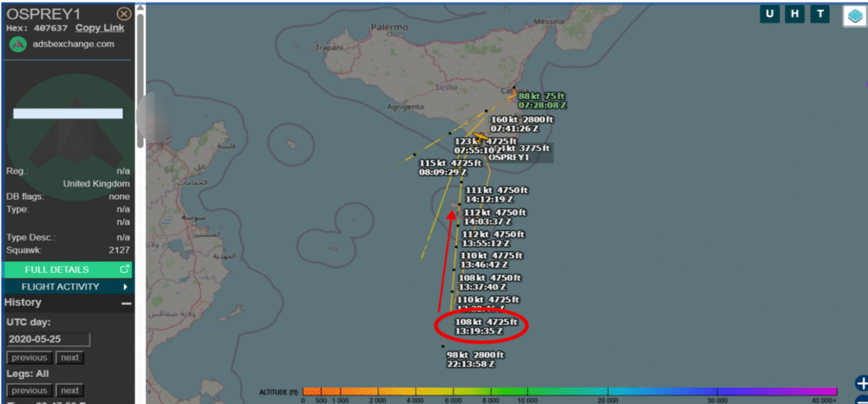The width and height of the screenshot is (868, 404).
Task: Click the UTC day date field
Action: [x=47, y=339]
